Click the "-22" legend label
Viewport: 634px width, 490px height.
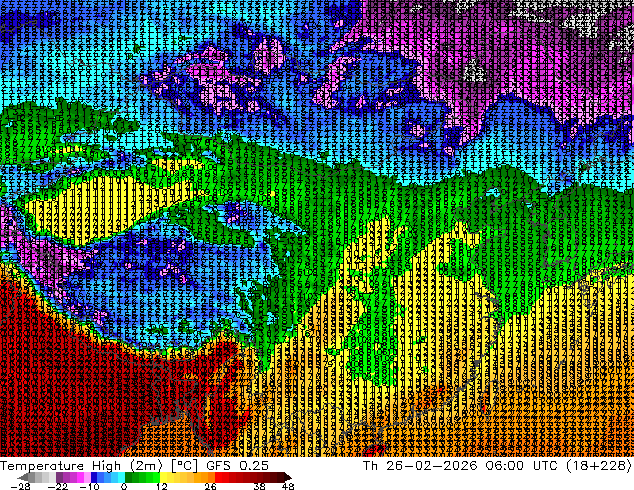point(57,486)
